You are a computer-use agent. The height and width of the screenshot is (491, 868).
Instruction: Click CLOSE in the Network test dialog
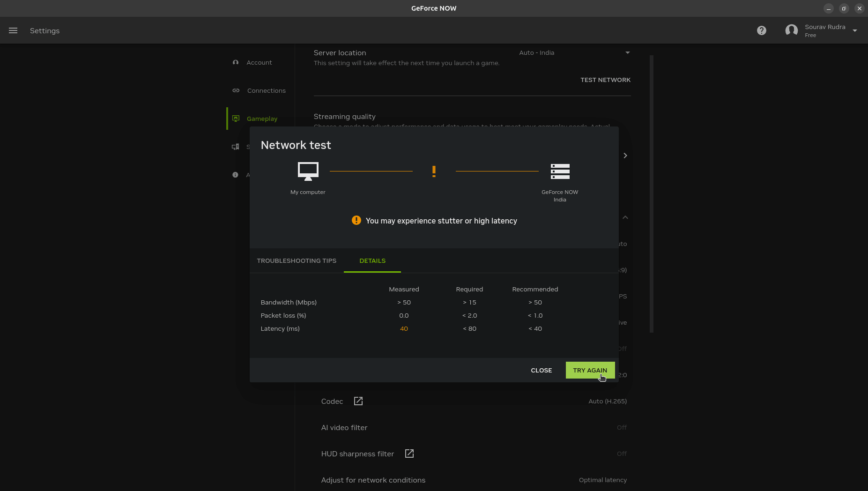click(542, 370)
